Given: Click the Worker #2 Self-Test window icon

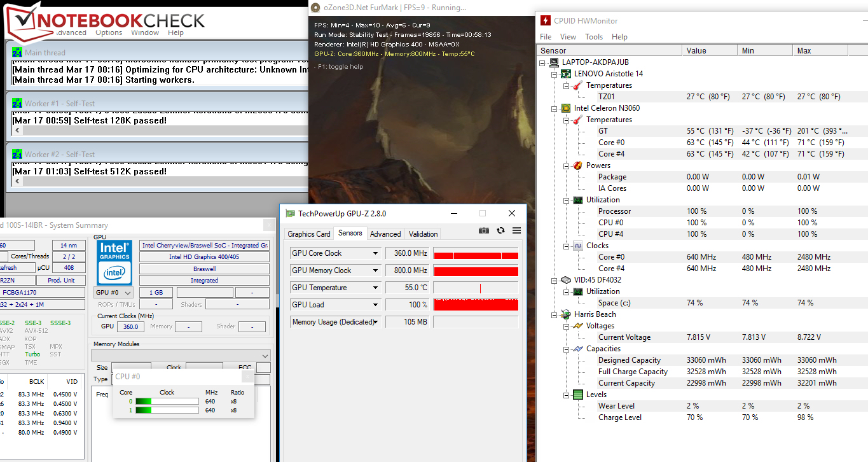Looking at the screenshot, I should pyautogui.click(x=17, y=154).
